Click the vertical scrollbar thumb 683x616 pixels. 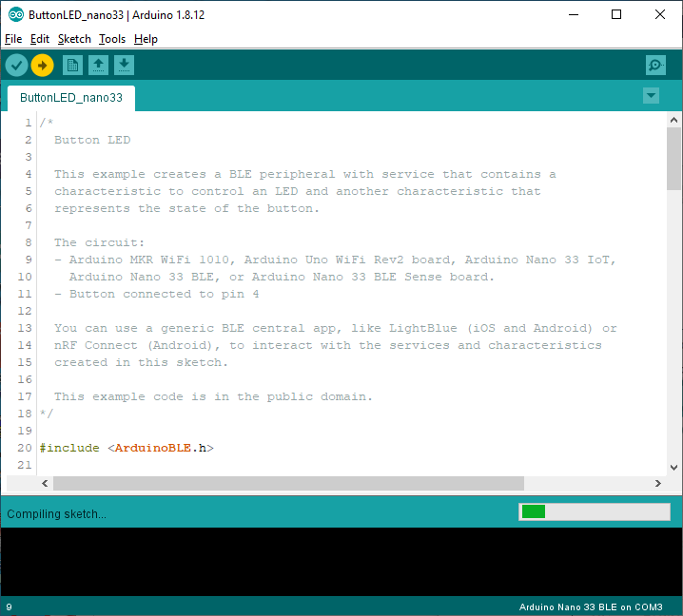[673, 159]
